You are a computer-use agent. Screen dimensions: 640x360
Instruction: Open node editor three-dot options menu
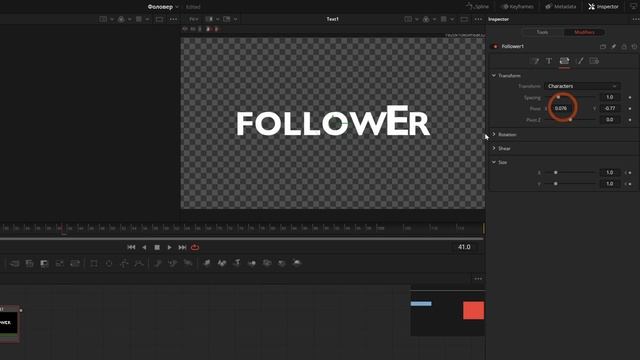point(478,279)
